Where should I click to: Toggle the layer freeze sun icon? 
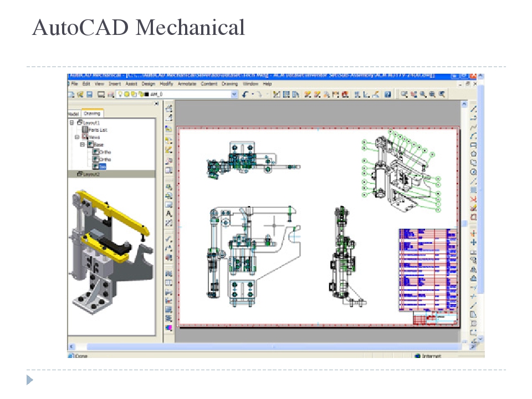[126, 94]
